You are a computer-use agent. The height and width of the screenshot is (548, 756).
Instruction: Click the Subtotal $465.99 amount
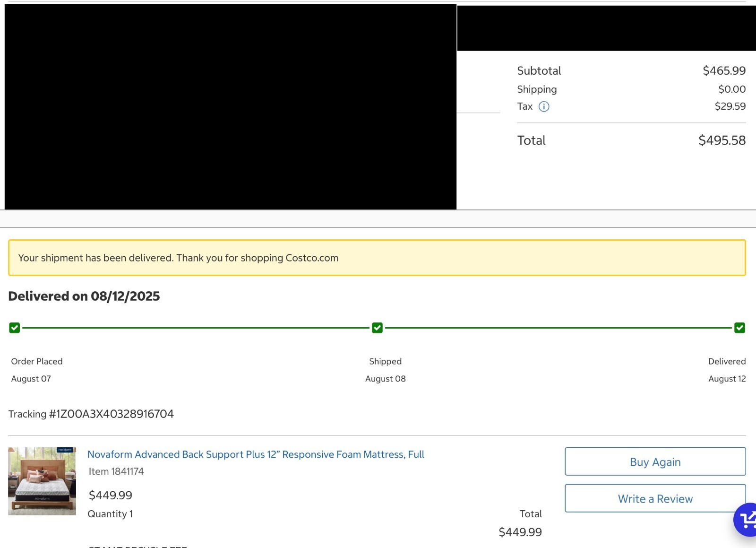click(724, 71)
